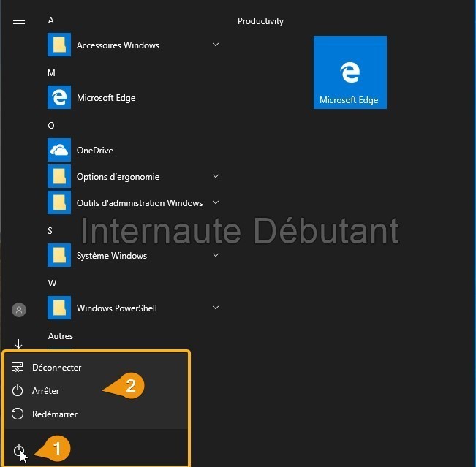476x467 pixels.
Task: Click the Déconnecter icon
Action: coord(18,367)
